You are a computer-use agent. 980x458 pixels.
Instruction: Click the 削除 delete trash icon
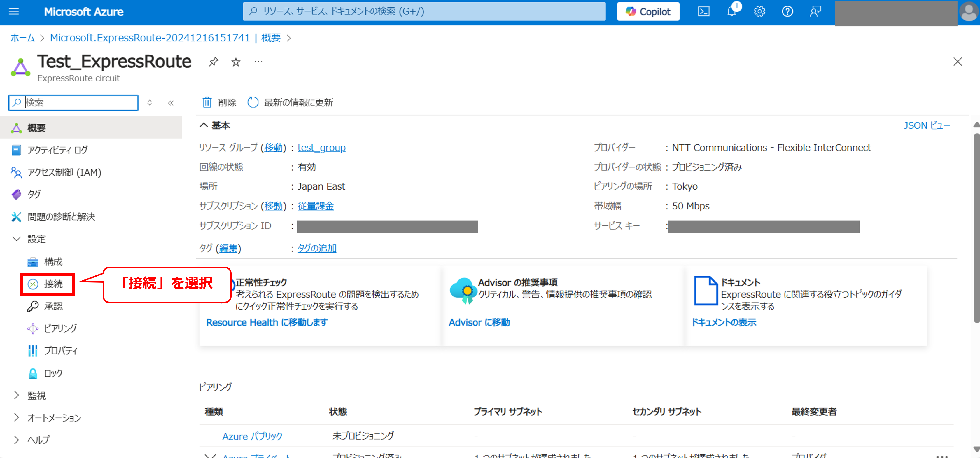click(x=207, y=102)
